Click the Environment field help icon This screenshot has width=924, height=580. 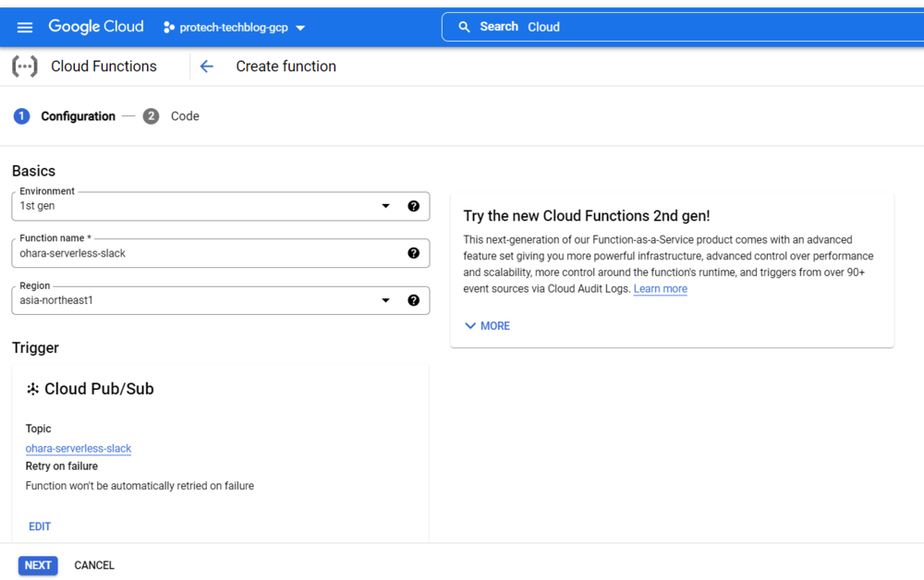413,206
